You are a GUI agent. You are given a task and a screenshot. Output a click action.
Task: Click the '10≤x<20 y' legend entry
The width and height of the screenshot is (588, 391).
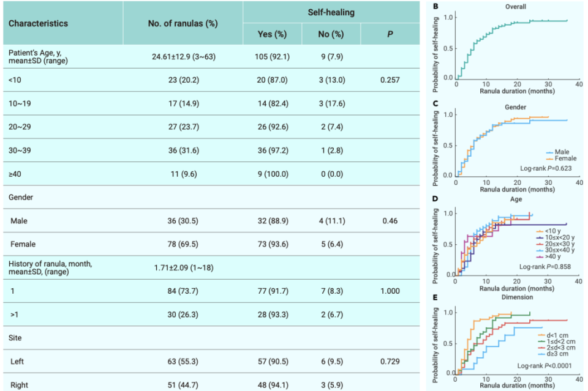pos(555,237)
